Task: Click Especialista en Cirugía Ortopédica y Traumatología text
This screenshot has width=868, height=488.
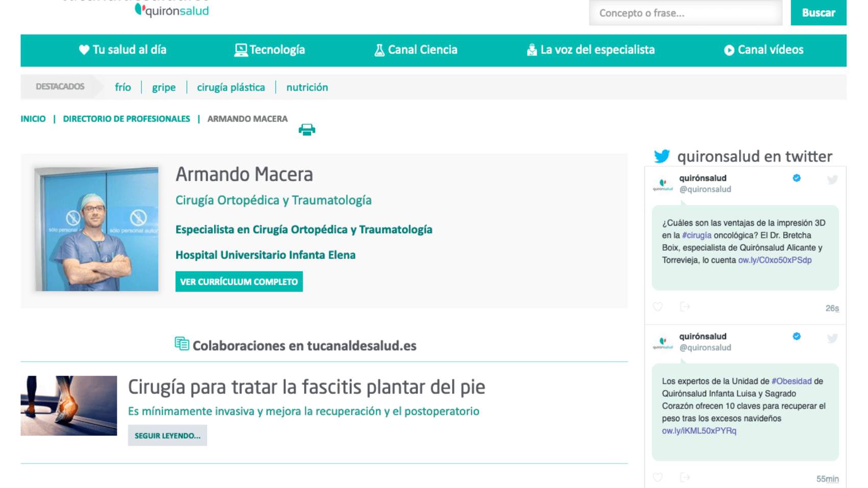Action: point(304,230)
